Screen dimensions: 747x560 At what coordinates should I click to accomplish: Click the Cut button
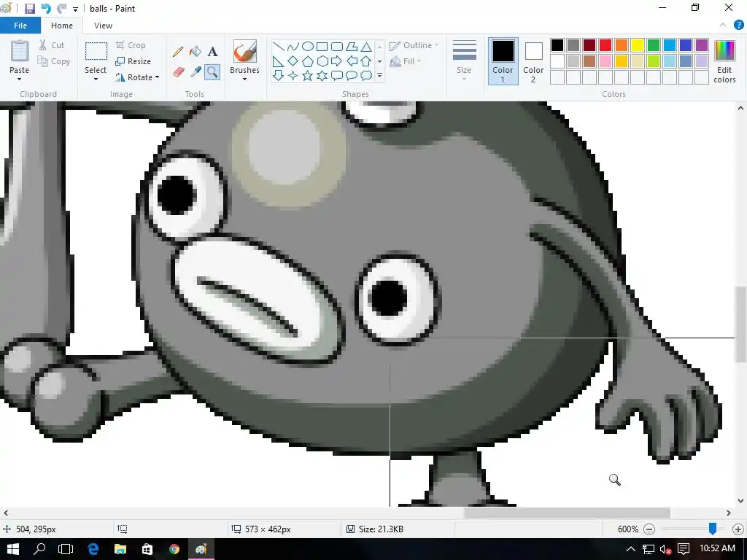pos(52,45)
